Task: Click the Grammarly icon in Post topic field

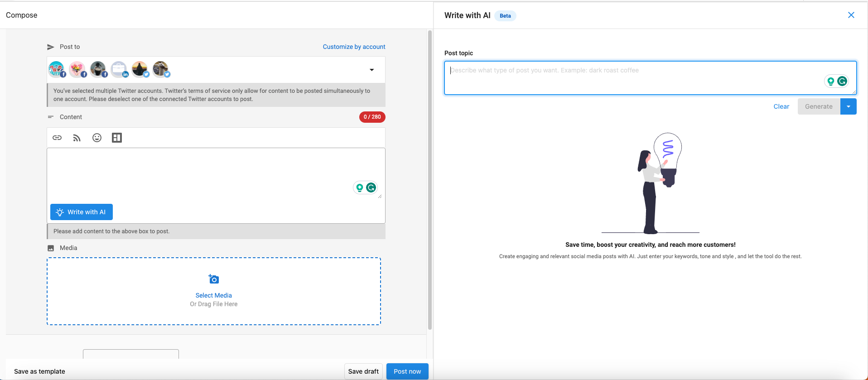Action: click(842, 81)
